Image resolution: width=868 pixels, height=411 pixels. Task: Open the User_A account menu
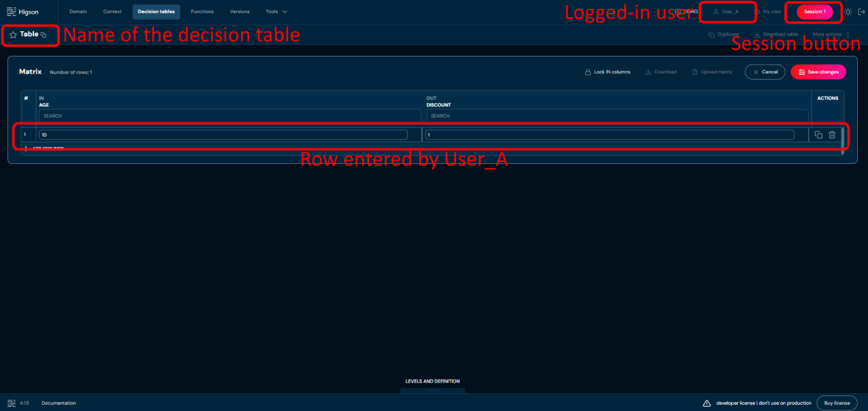click(726, 12)
